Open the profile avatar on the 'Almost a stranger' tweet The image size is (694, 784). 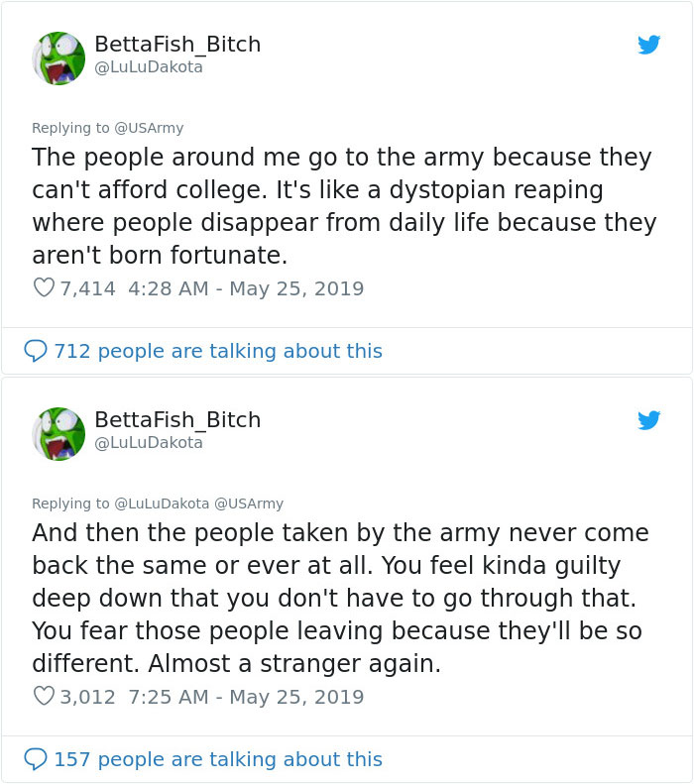click(58, 433)
